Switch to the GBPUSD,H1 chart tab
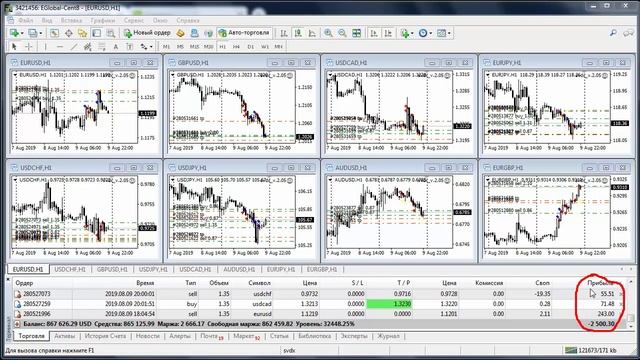Viewport: 640px width, 360px height. 112,269
